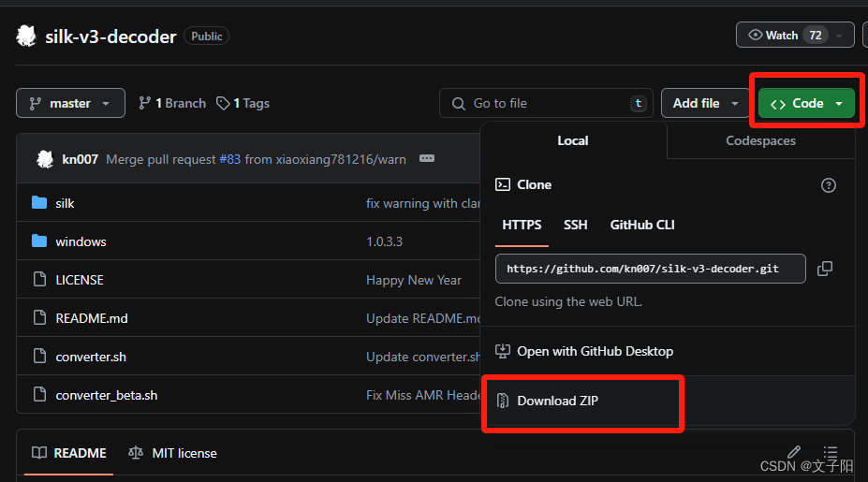This screenshot has width=868, height=482.
Task: Click the silk folder icon
Action: coord(39,202)
